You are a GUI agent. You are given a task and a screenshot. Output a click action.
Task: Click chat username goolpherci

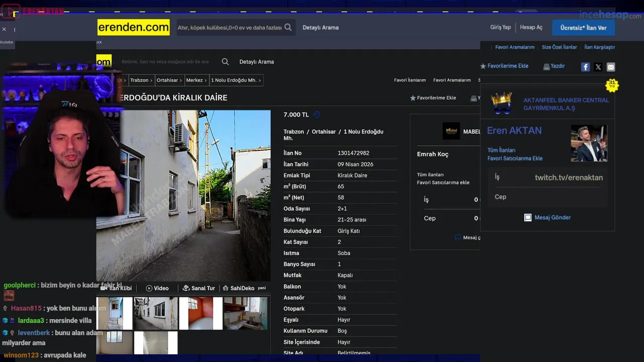pyautogui.click(x=20, y=285)
